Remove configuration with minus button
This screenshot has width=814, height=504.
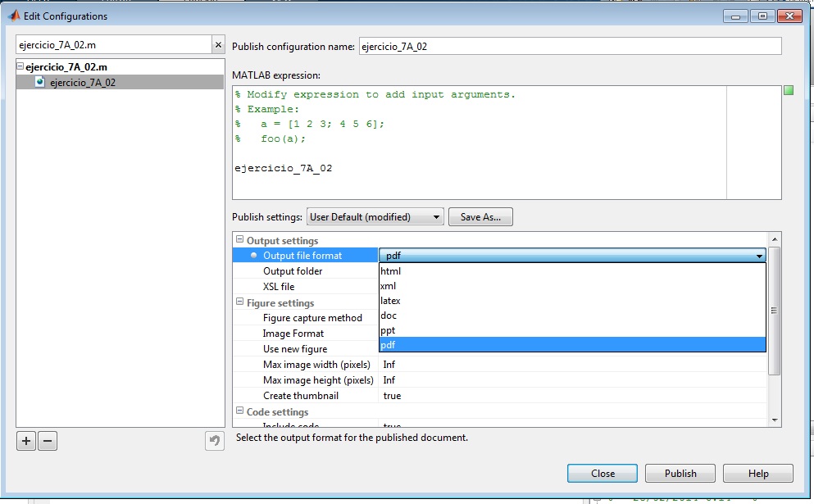[x=48, y=441]
